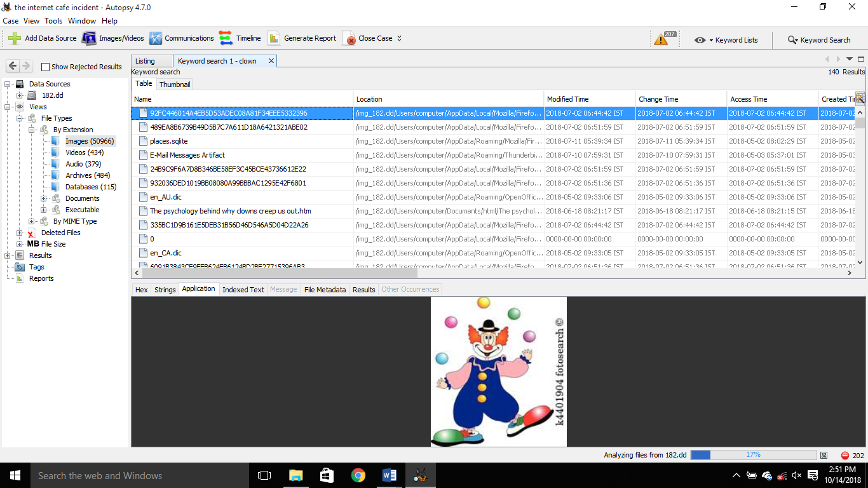The height and width of the screenshot is (488, 868).
Task: Click the Add Data Source icon
Action: pyautogui.click(x=15, y=38)
